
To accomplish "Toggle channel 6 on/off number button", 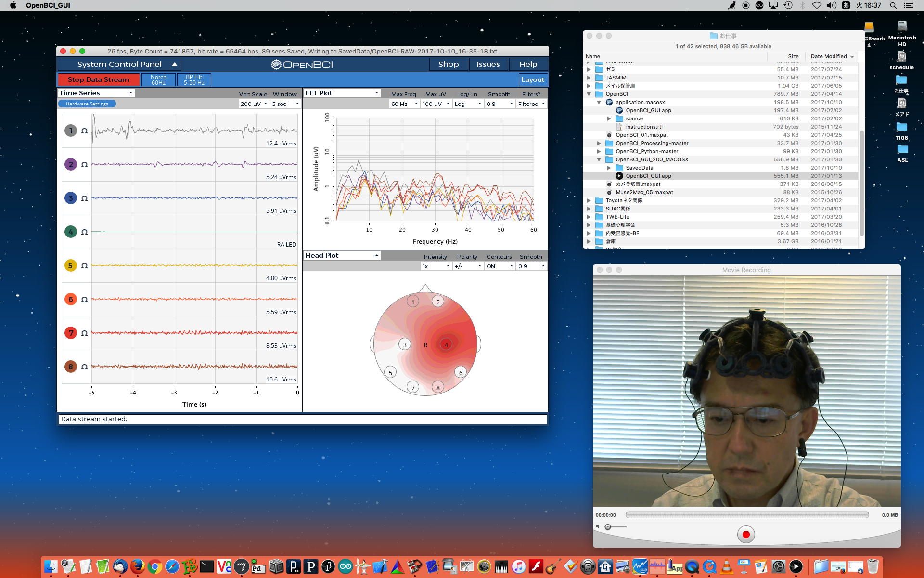I will 71,299.
